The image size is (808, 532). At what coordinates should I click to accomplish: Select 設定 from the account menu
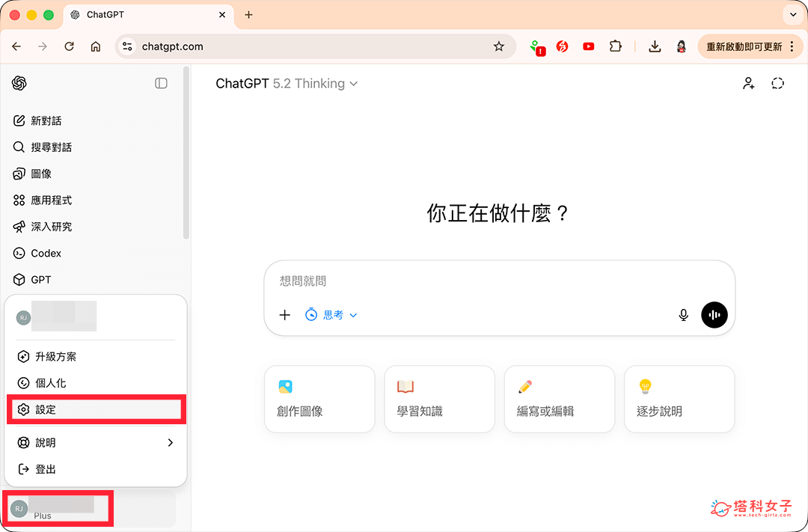pos(45,409)
